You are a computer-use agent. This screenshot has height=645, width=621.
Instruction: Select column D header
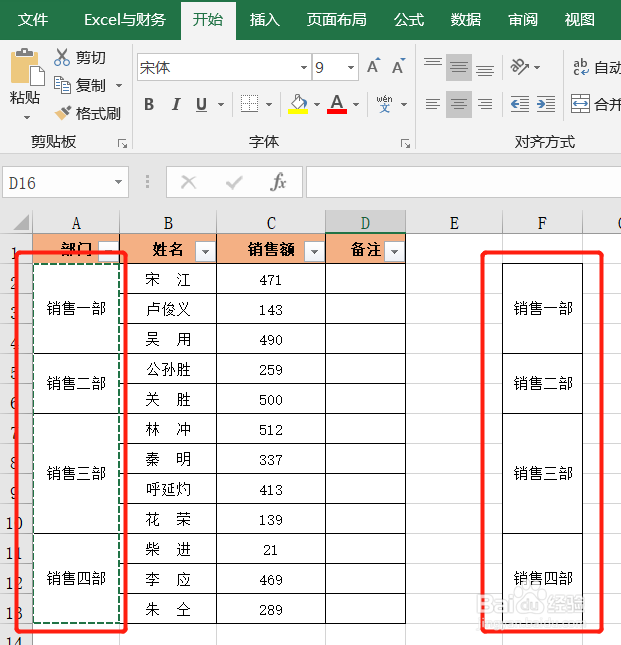click(365, 223)
